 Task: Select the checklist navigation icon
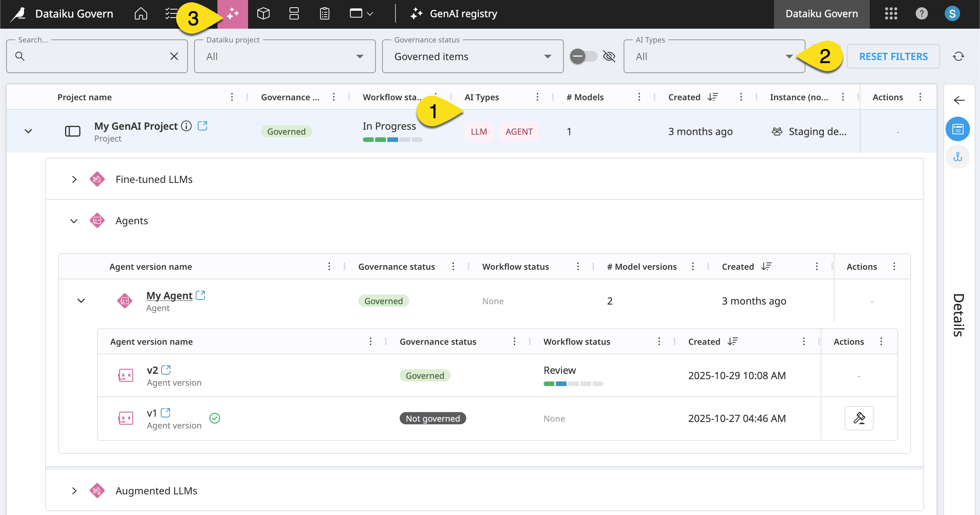pyautogui.click(x=170, y=14)
